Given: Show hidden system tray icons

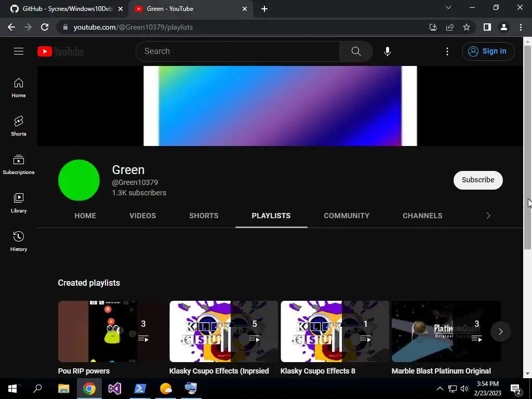Looking at the screenshot, I should [x=440, y=389].
